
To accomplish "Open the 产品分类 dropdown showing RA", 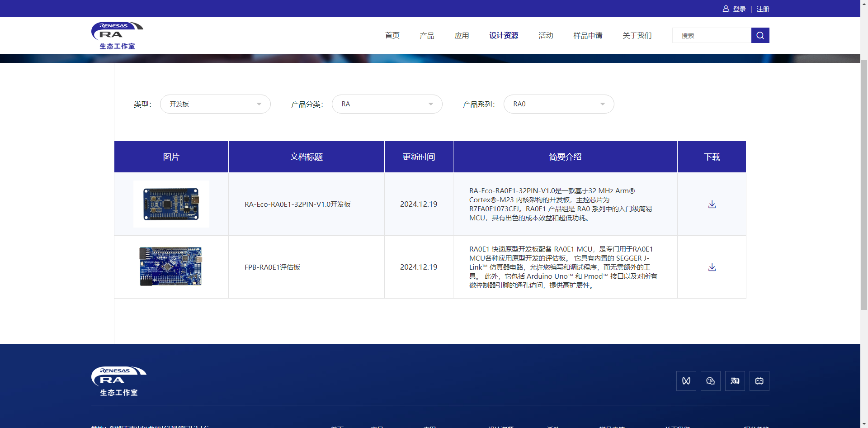I will tap(387, 104).
